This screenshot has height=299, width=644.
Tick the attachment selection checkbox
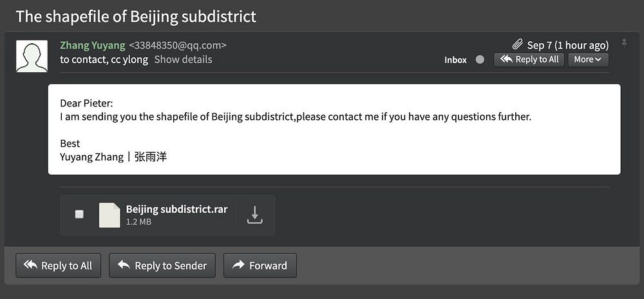click(x=79, y=215)
